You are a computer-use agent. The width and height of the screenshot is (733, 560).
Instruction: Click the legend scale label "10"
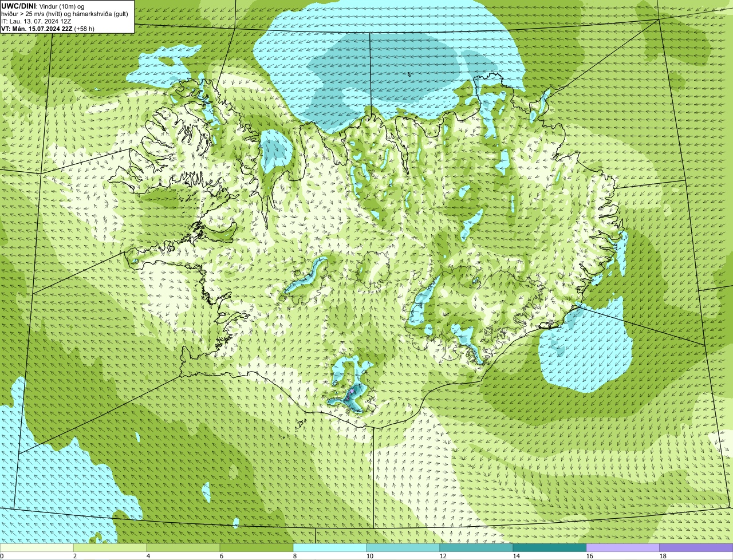[x=370, y=556]
